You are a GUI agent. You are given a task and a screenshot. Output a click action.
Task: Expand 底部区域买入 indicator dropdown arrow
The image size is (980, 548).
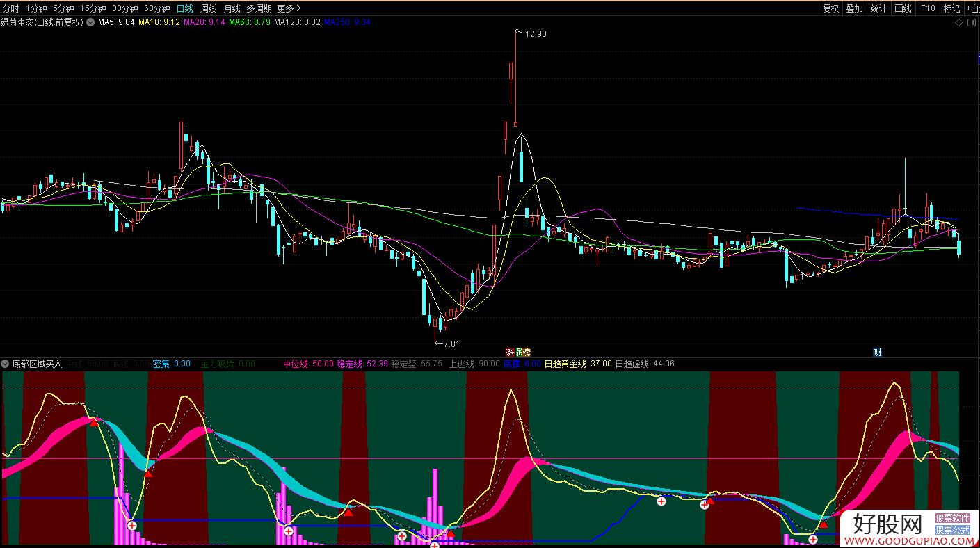click(x=6, y=364)
